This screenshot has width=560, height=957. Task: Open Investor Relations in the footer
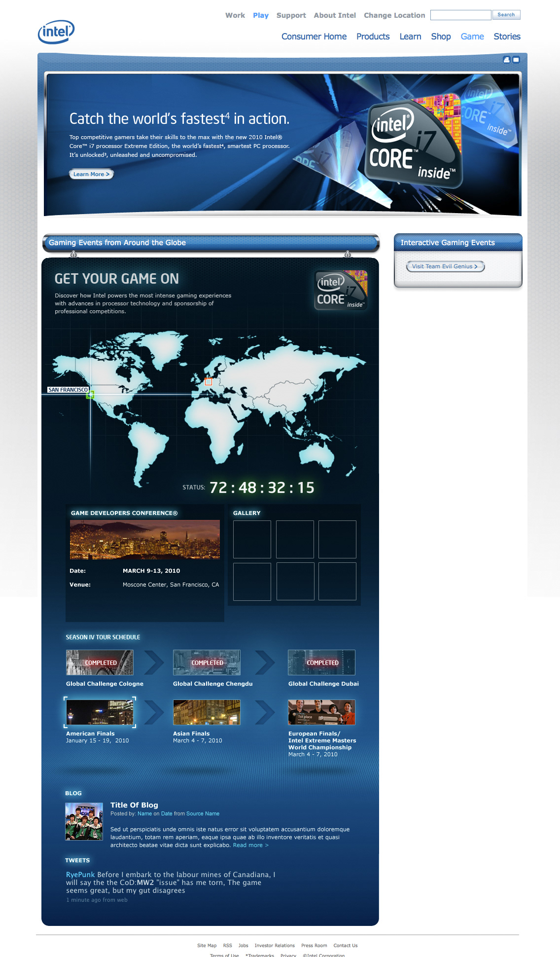click(275, 946)
